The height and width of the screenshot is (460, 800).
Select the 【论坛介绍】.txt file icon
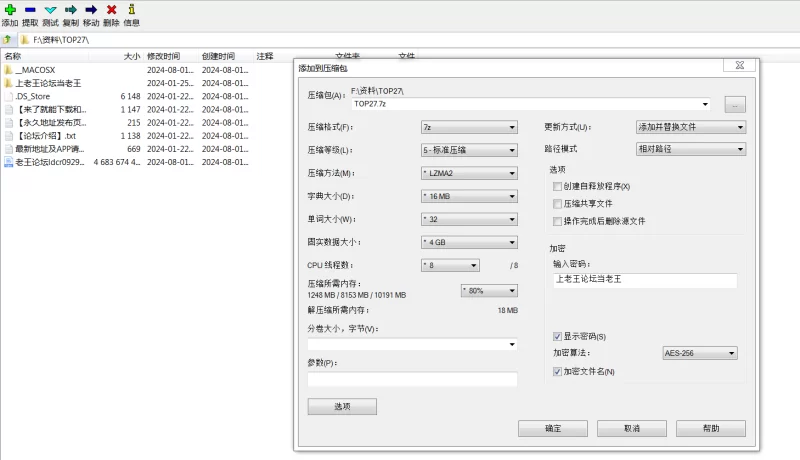click(8, 136)
